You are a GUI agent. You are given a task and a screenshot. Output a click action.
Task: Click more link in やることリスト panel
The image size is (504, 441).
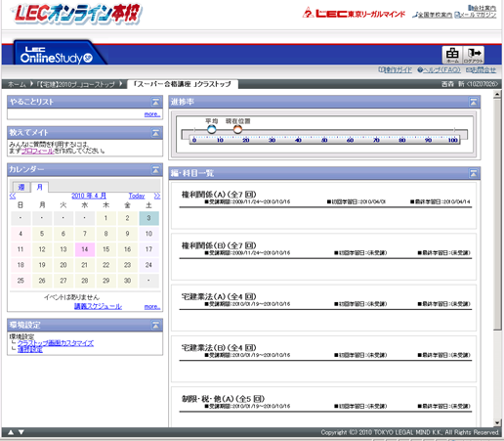152,114
